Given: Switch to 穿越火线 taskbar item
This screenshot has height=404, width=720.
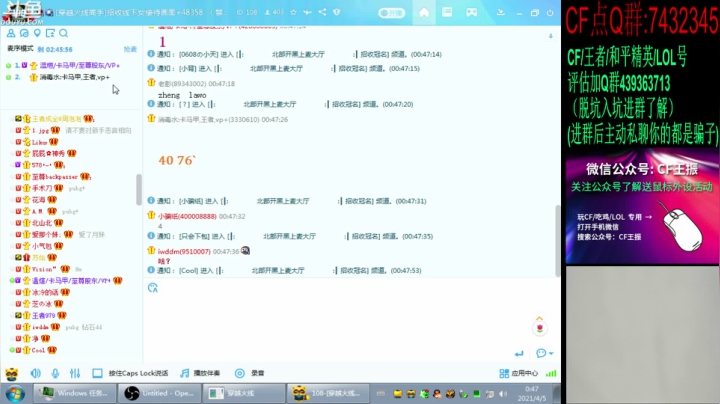Looking at the screenshot, I should pyautogui.click(x=243, y=393).
